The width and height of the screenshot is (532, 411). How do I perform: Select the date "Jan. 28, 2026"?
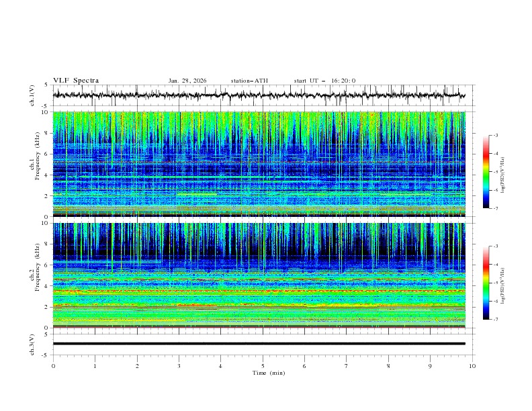(187, 81)
